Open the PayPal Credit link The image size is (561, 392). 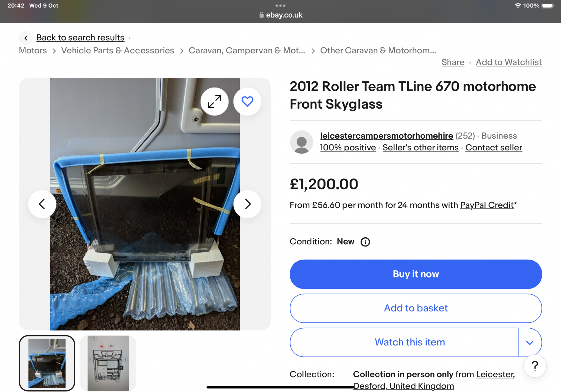(487, 205)
